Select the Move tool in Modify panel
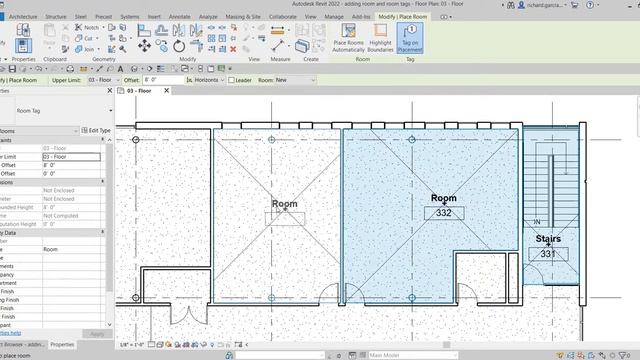 144,46
